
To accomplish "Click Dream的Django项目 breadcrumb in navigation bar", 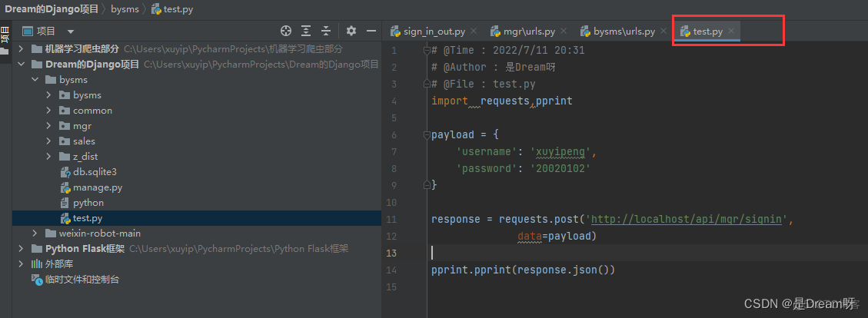I will [x=52, y=9].
